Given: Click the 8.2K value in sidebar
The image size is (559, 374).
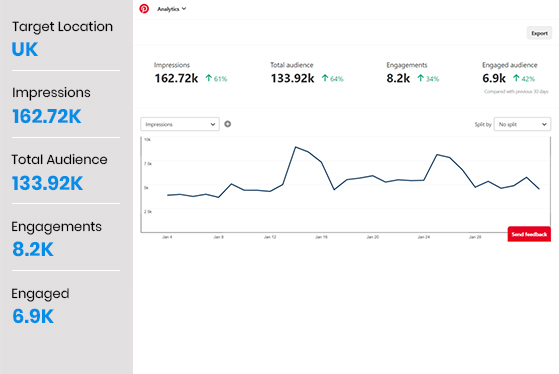Looking at the screenshot, I should pos(33,249).
